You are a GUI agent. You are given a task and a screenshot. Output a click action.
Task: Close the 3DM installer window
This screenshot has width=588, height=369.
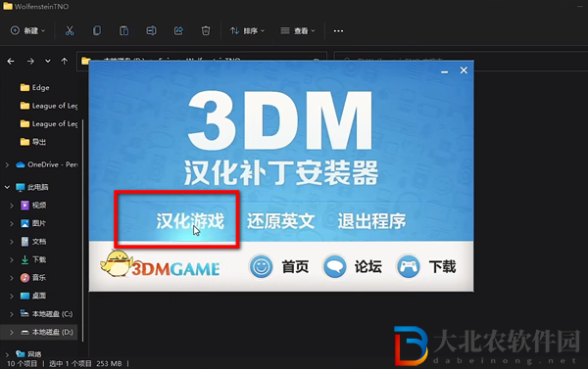click(464, 70)
